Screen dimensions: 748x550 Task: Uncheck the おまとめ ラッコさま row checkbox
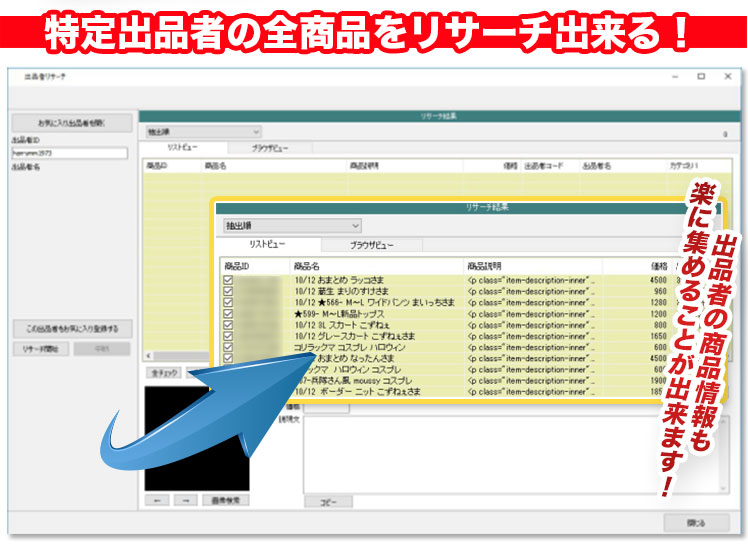229,282
